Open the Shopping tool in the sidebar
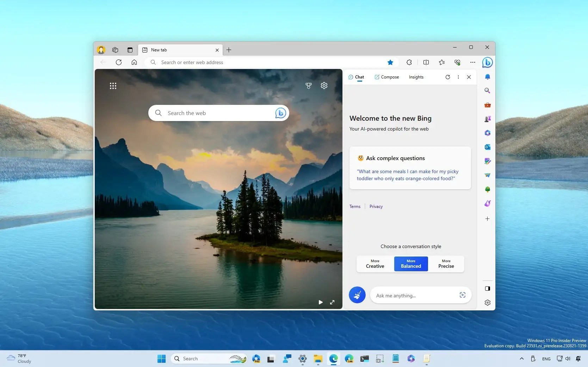The width and height of the screenshot is (588, 367). (x=487, y=105)
